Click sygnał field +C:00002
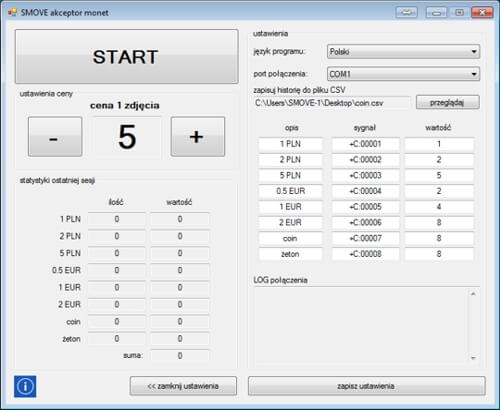Viewport: 500px width, 410px height. pos(365,160)
